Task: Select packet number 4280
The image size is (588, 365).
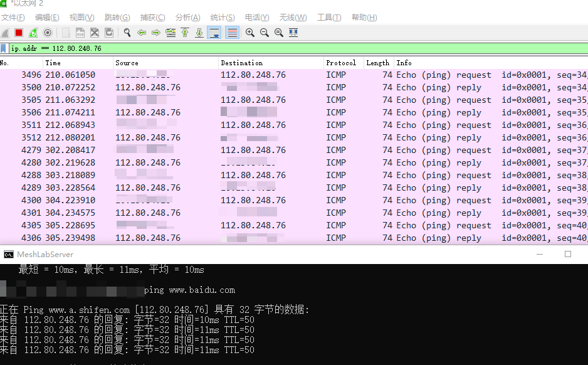Action: pyautogui.click(x=294, y=163)
